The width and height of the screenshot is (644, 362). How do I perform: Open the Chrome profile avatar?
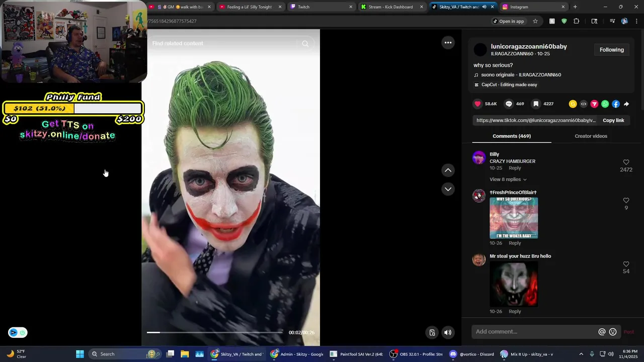point(624,21)
